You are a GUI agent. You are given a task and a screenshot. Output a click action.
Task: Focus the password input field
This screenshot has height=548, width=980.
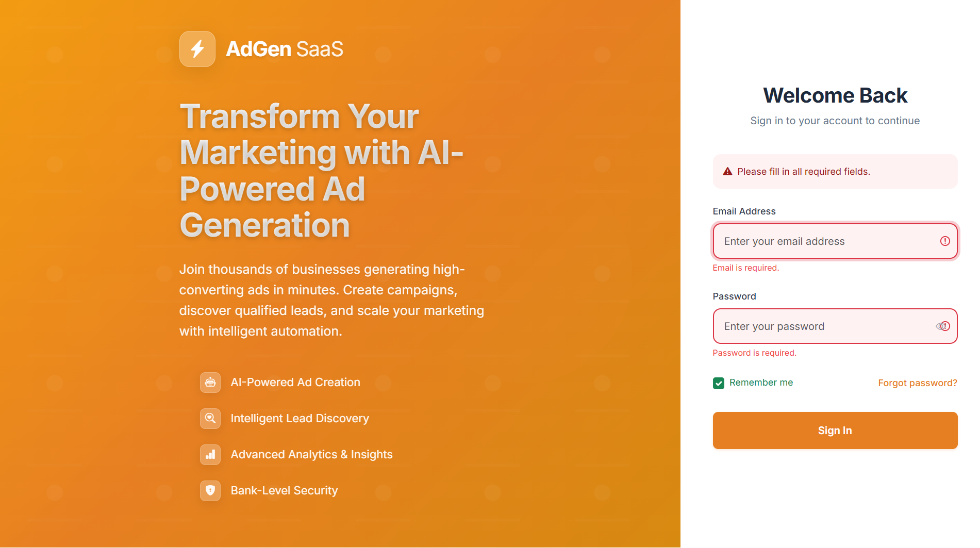(835, 326)
